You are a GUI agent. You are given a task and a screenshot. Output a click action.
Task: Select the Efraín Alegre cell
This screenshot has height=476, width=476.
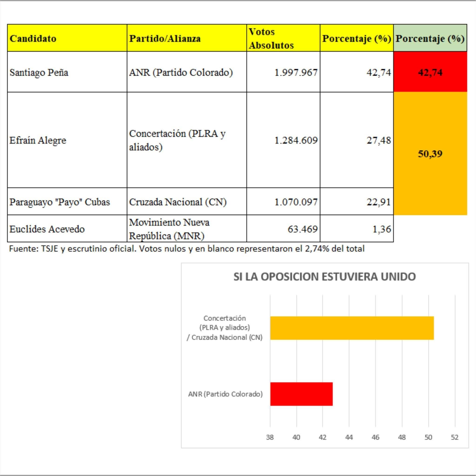67,140
